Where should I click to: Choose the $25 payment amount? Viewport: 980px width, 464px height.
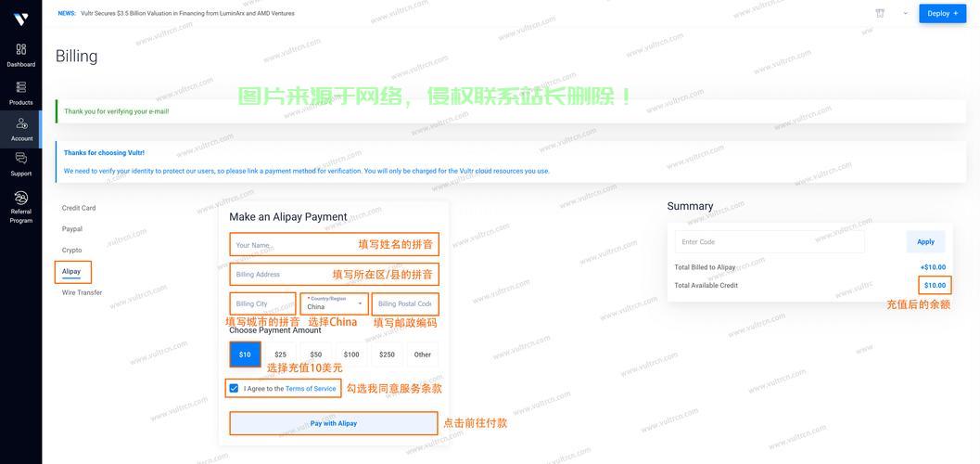click(x=281, y=354)
